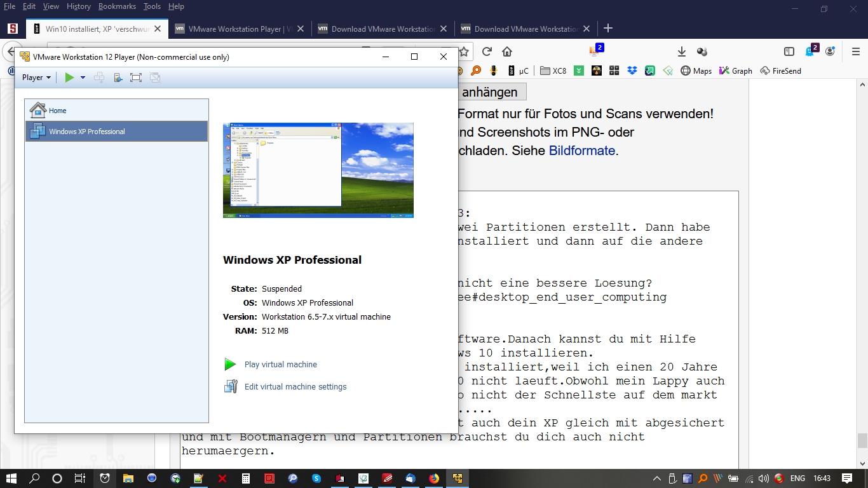Open the Windows Start menu
The height and width of the screenshot is (488, 868).
(x=11, y=478)
